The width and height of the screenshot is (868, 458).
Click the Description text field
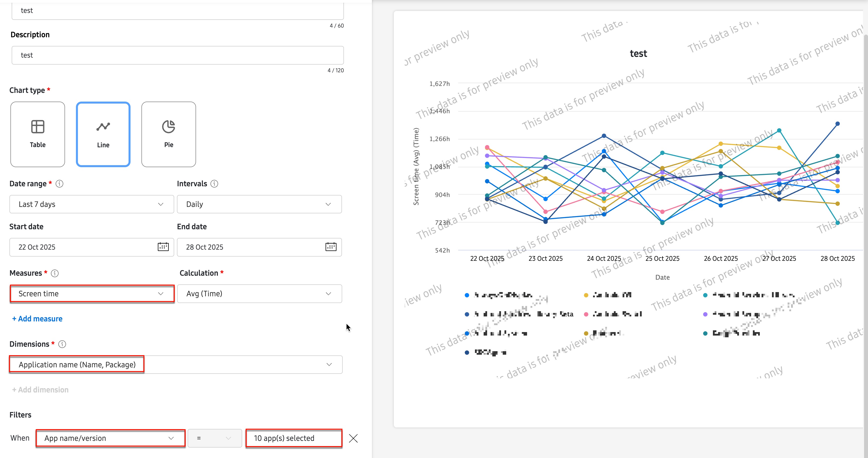(178, 55)
